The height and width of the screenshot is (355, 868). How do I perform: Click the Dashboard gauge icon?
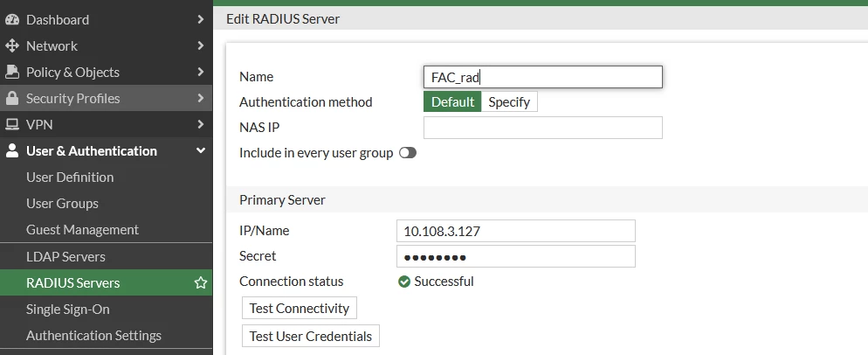point(12,19)
